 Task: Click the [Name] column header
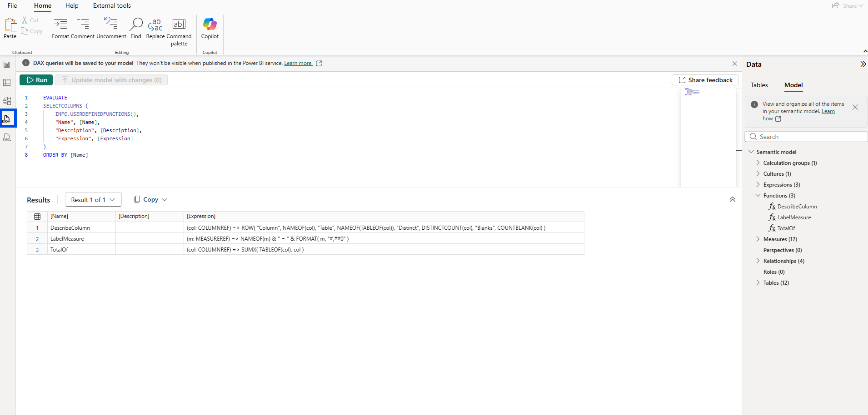pyautogui.click(x=81, y=217)
